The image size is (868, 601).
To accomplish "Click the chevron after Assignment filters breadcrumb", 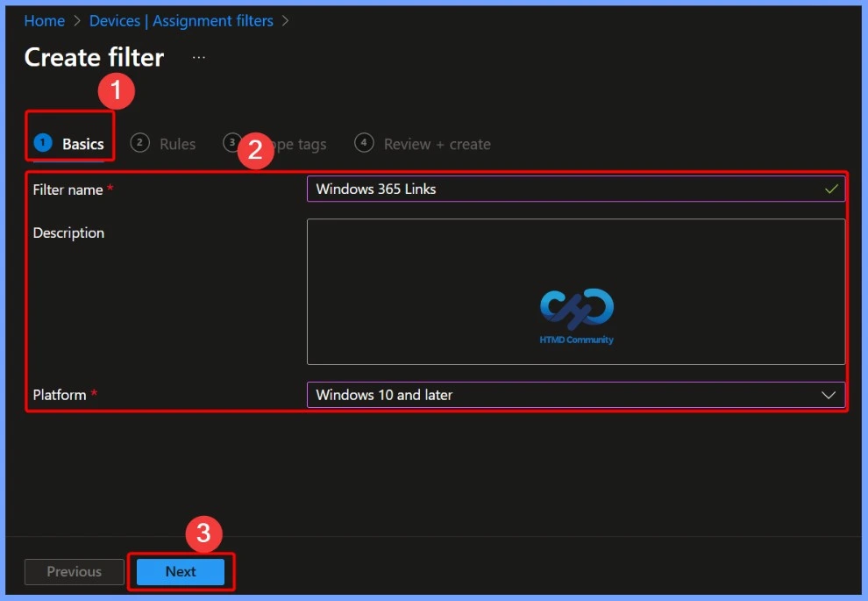I will (x=285, y=20).
